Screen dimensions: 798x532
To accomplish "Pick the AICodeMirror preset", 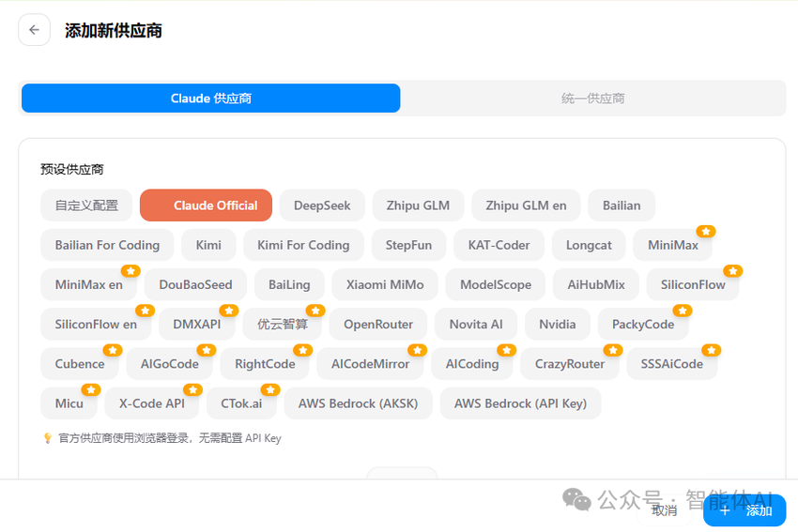I will tap(370, 364).
